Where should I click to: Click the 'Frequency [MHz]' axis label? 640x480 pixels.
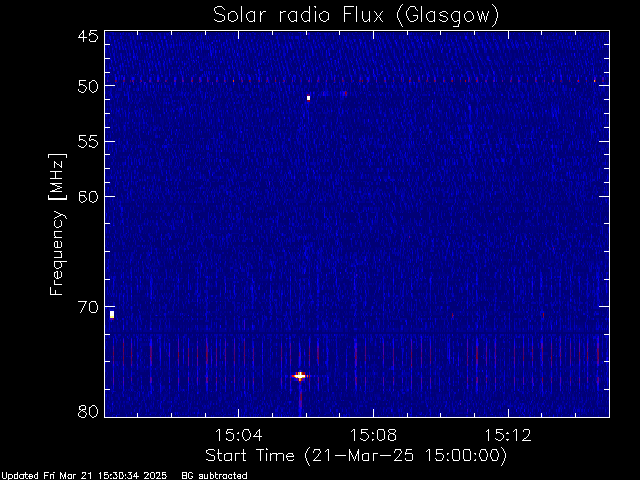click(x=57, y=224)
